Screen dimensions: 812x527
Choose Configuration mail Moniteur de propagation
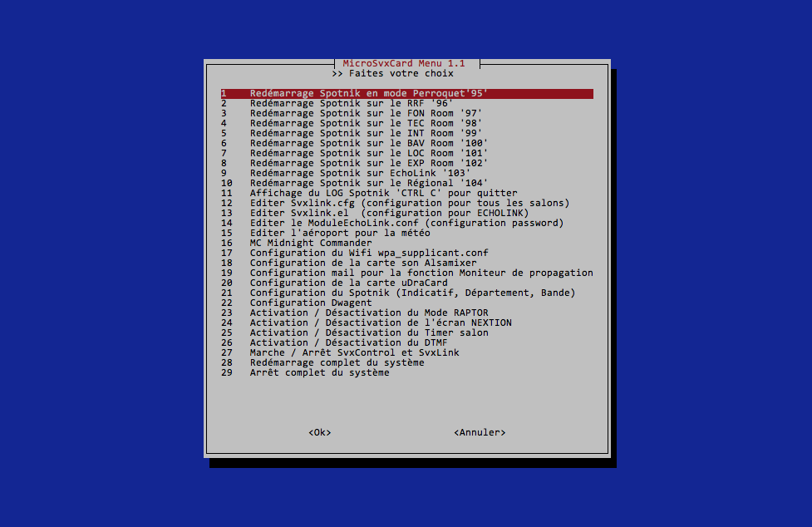point(406,273)
